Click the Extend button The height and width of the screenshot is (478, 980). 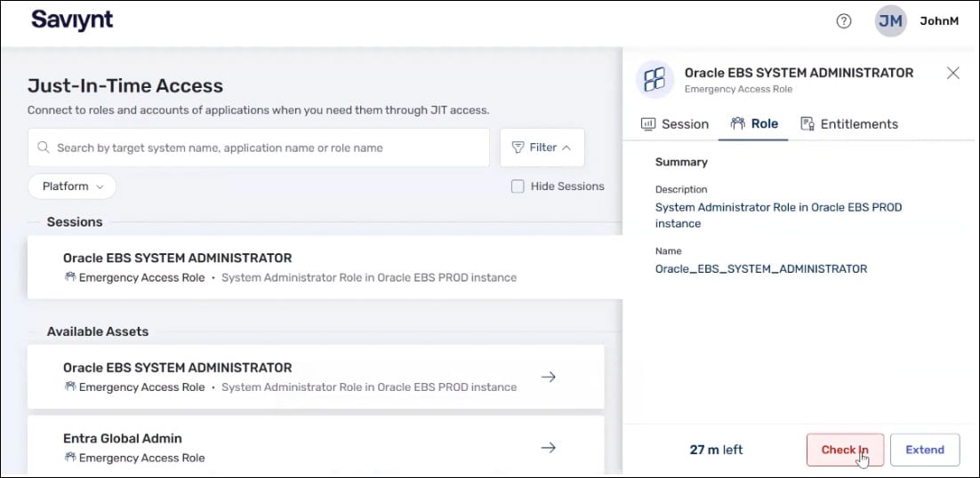924,450
